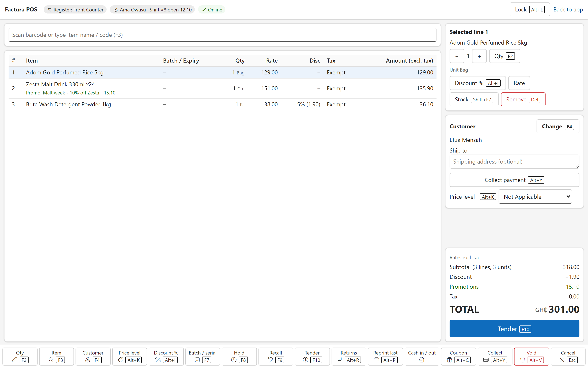
Task: Select the Zesta Malt Drink 330ml x24 row
Action: pyautogui.click(x=222, y=88)
